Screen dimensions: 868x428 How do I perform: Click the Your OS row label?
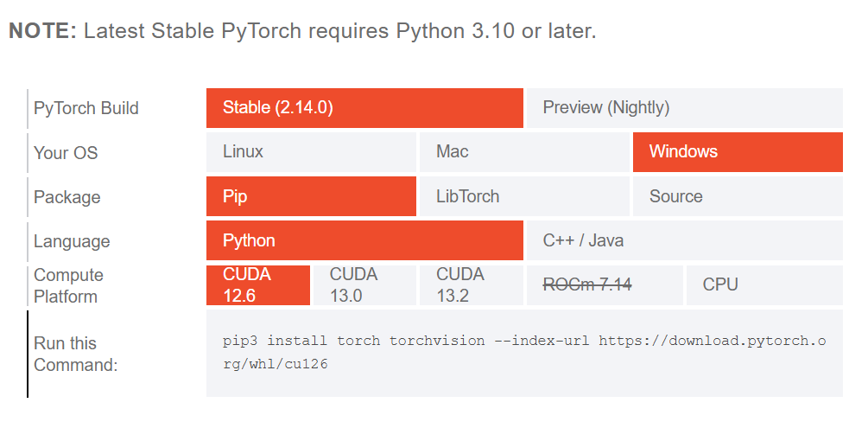[66, 152]
